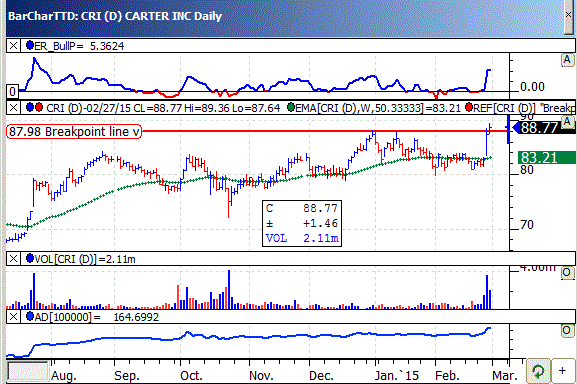Screen dimensions: 577x384
Task: Close the VOL volume pane
Action: tap(13, 259)
